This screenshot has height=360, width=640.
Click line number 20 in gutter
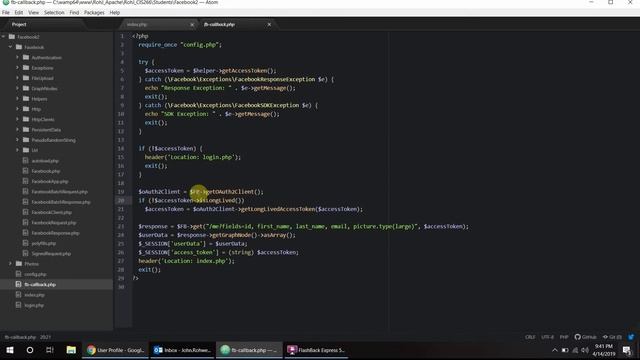point(121,200)
